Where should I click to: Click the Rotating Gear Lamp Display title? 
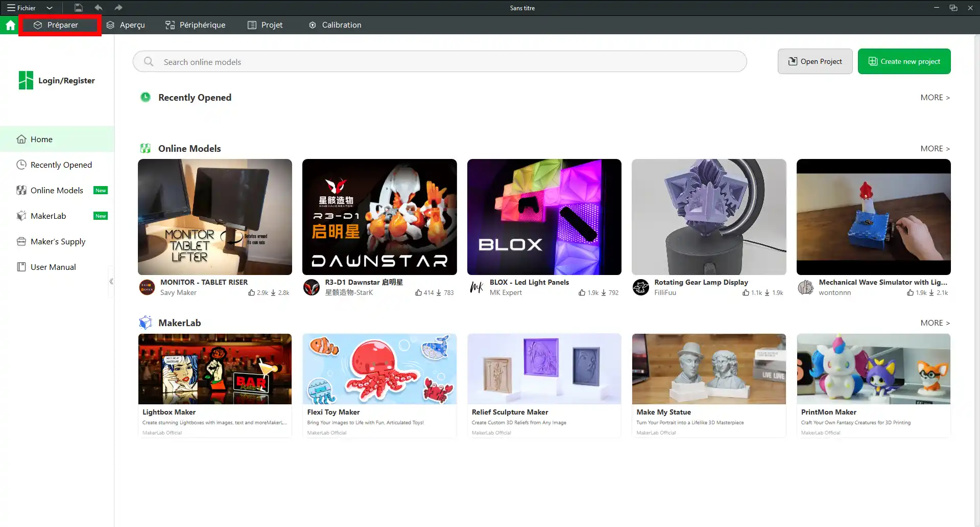(701, 282)
